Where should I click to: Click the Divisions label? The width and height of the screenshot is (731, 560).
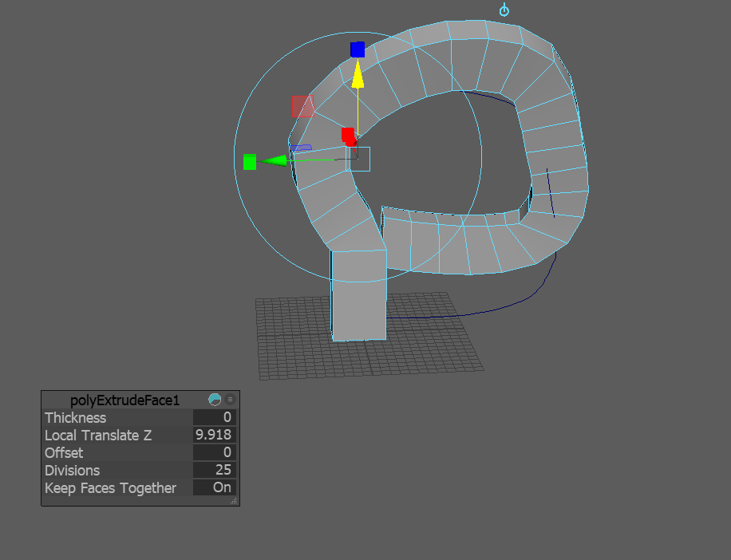click(x=73, y=471)
